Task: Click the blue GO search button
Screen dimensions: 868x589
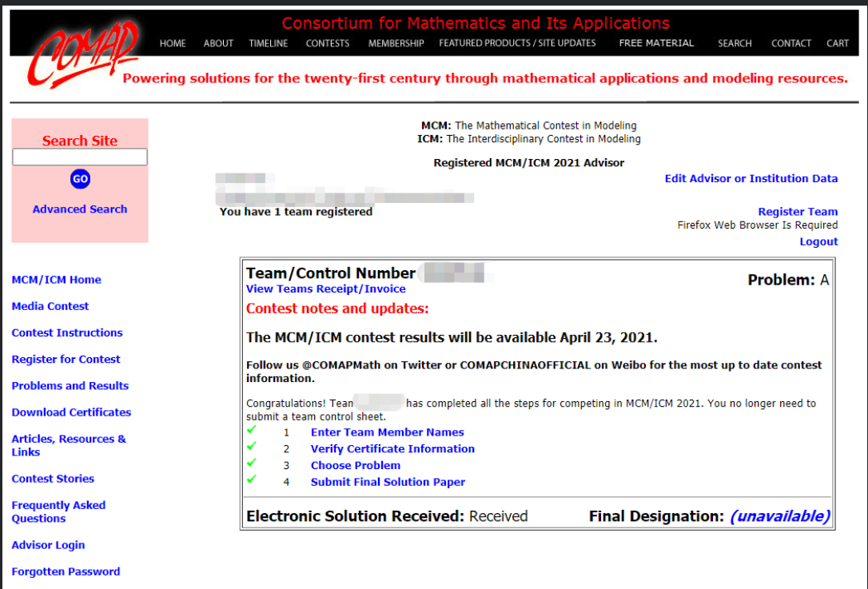Action: pos(80,179)
